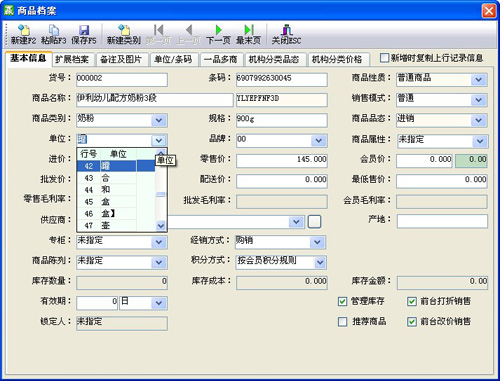Go to previous page 上一页

coord(188,35)
